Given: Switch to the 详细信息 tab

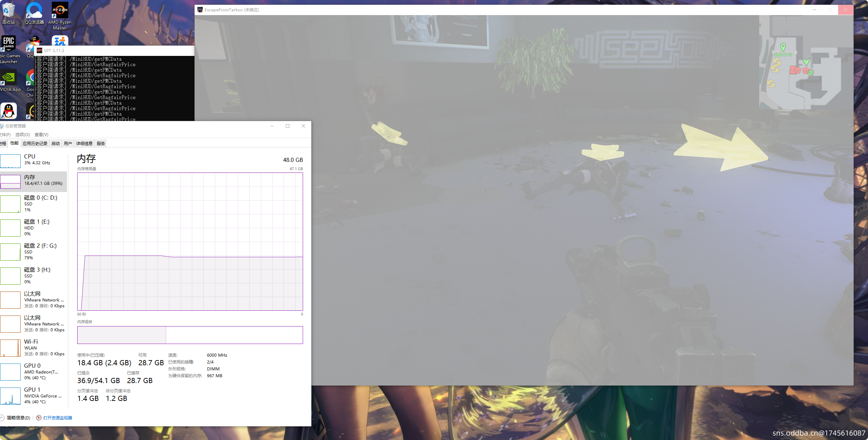Looking at the screenshot, I should (x=84, y=143).
